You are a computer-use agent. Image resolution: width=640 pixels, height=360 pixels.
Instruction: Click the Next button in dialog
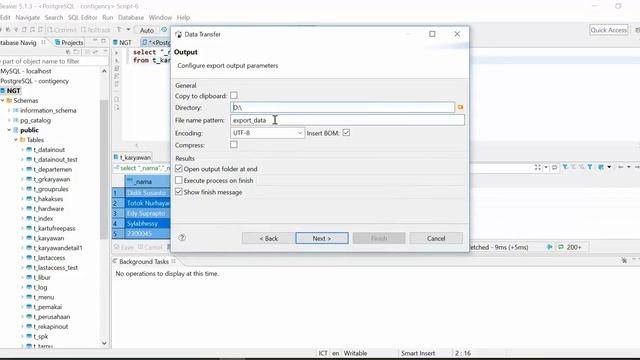[322, 238]
